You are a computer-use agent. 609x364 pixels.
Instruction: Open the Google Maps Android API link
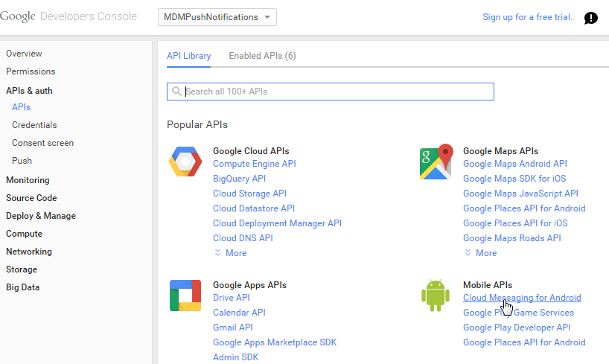(x=515, y=164)
